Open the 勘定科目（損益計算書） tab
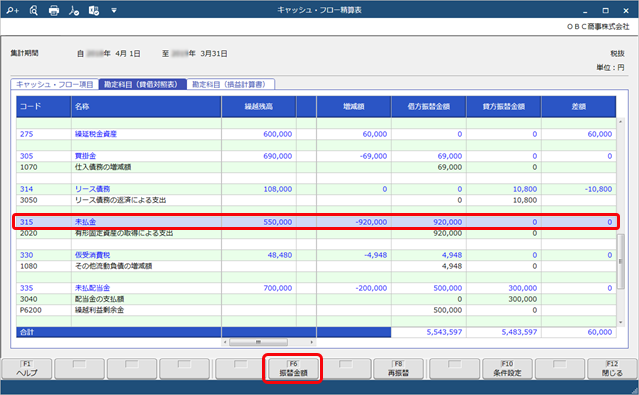Viewport: 639px width, 395px height. pos(230,84)
